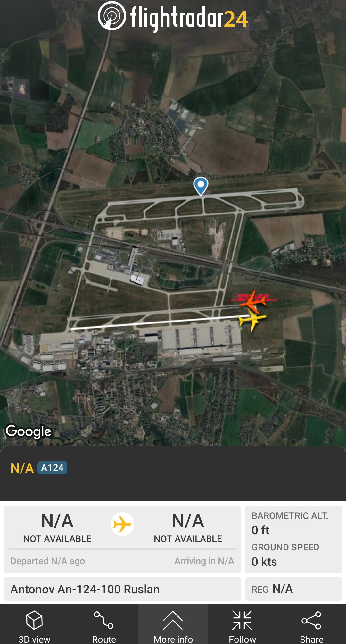Viewport: 346px width, 644px height.
Task: Select Antonov An-124-100 Ruslan aircraft row
Action: pyautogui.click(x=122, y=589)
